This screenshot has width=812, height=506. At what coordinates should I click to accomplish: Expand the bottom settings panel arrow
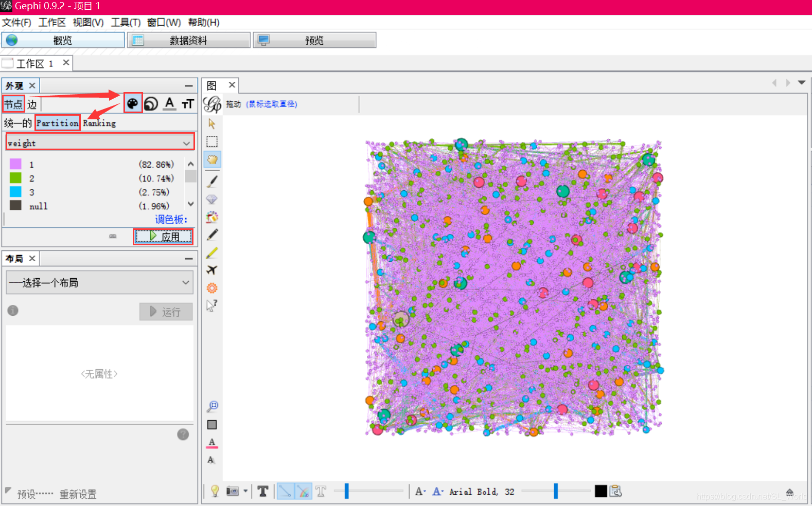tap(789, 492)
